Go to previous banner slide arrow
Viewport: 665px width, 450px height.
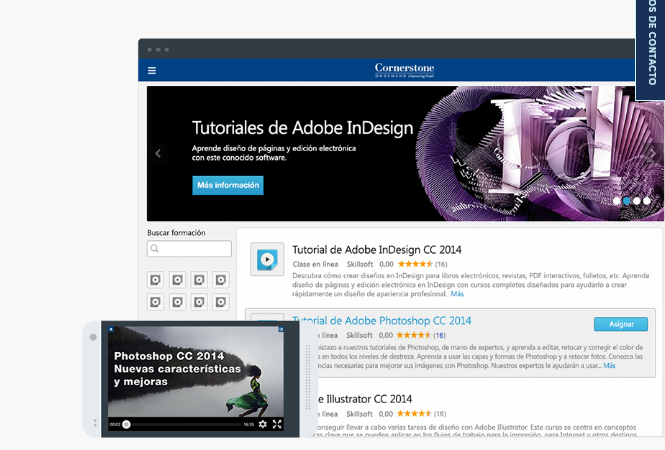coord(158,154)
